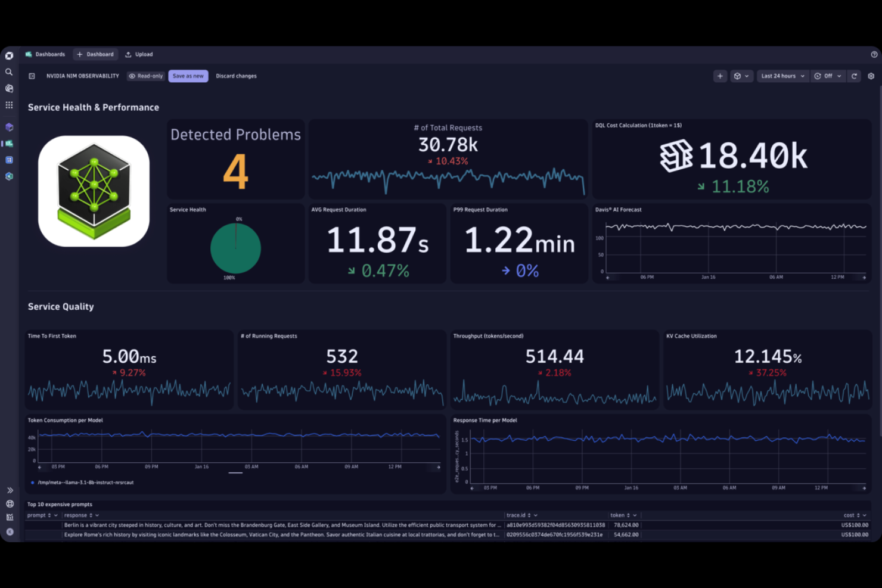
Task: Click Discard changes
Action: tap(236, 76)
